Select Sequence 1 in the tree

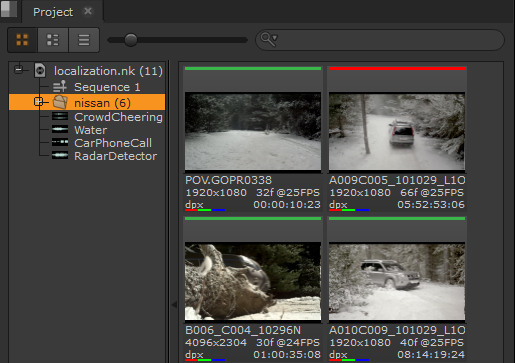pyautogui.click(x=107, y=87)
